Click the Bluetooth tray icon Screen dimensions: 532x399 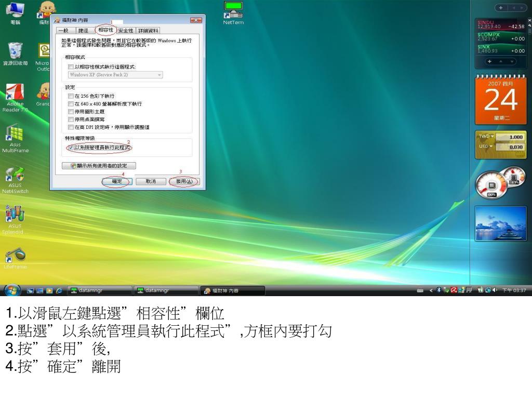click(x=438, y=290)
